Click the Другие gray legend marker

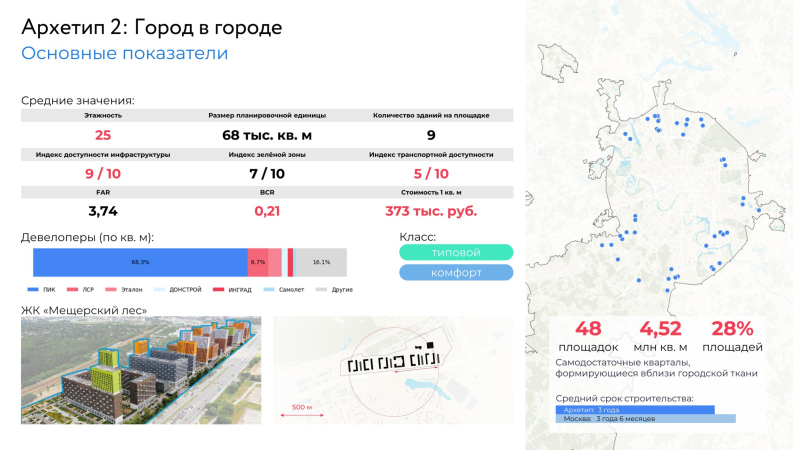pos(321,289)
